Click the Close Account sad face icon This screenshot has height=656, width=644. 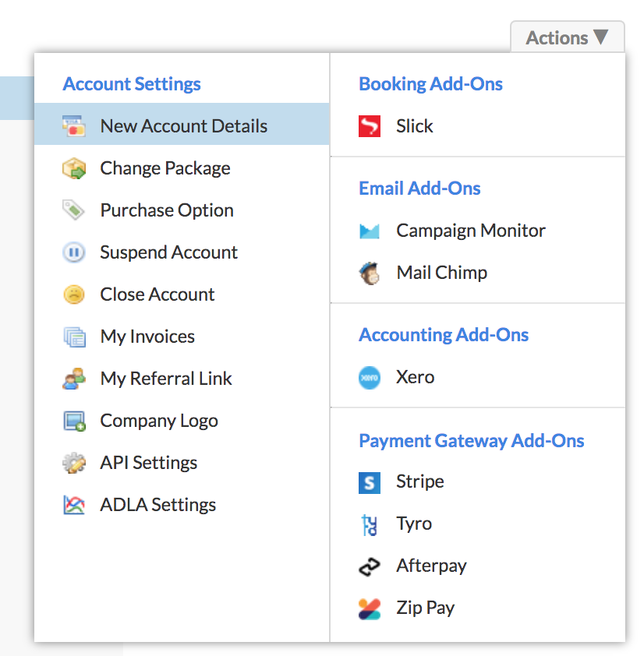[74, 294]
